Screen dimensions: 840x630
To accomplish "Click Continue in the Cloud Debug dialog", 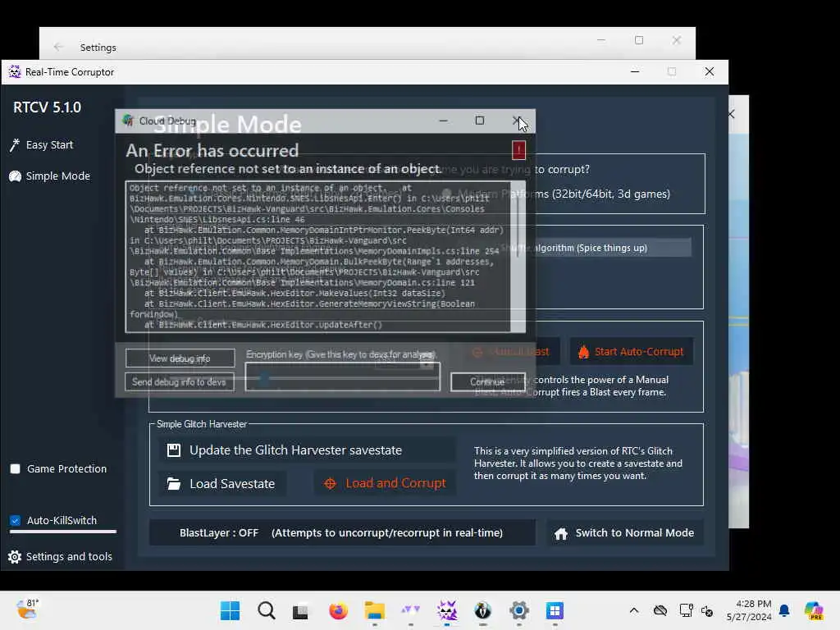I will pos(487,382).
